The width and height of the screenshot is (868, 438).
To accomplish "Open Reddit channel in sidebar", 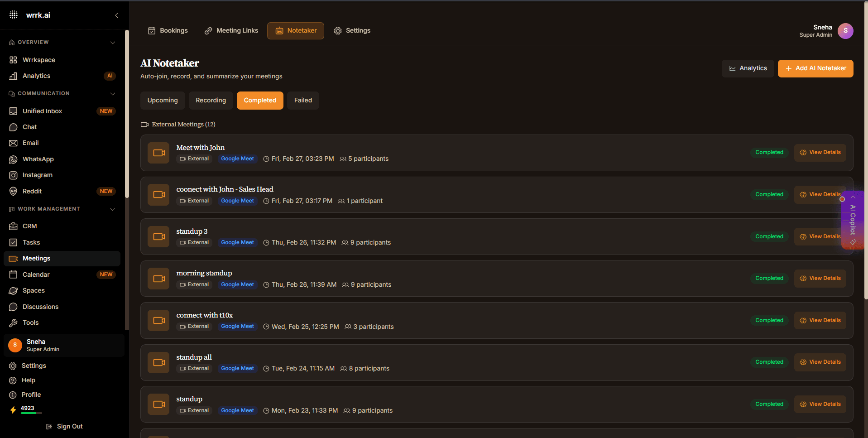I will (32, 191).
